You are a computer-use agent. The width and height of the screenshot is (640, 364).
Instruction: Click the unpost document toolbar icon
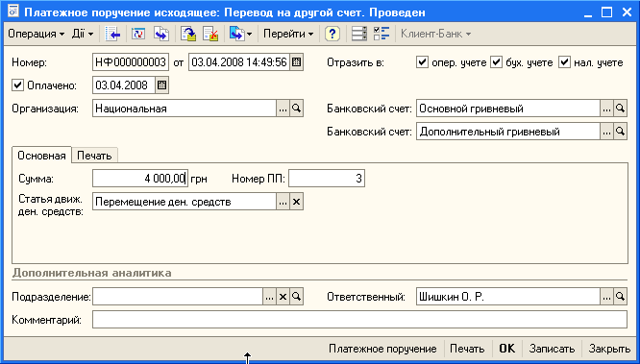[211, 34]
